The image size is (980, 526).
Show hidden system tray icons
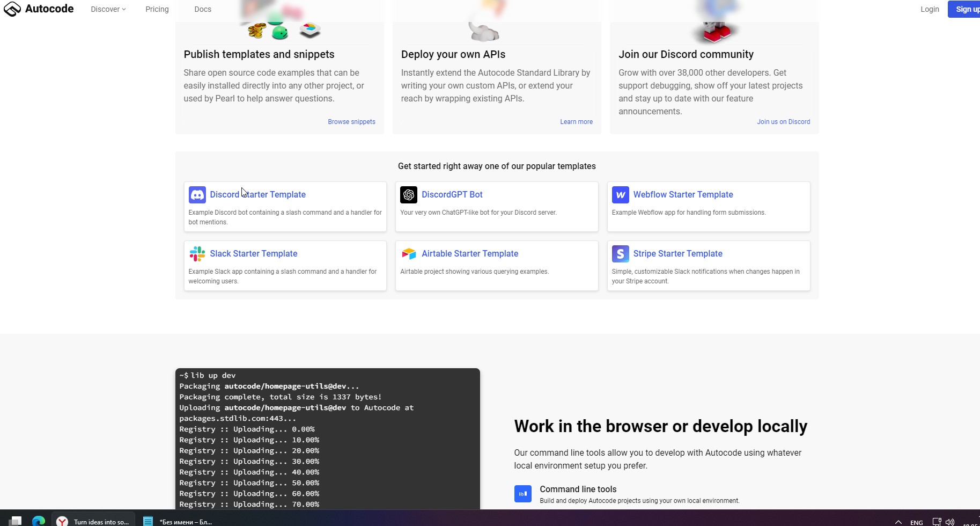[898, 522]
